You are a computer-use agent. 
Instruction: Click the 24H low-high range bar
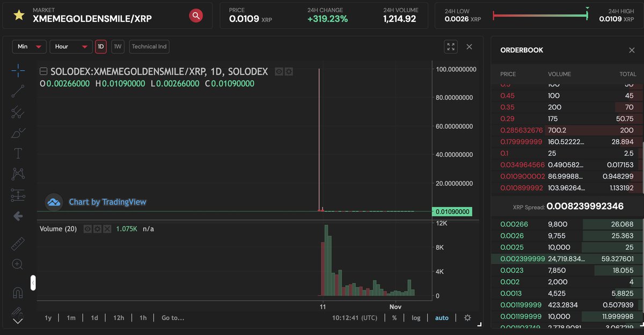pos(540,15)
